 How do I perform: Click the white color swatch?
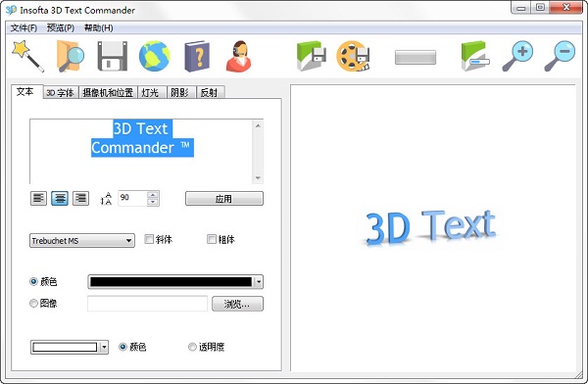pyautogui.click(x=65, y=347)
